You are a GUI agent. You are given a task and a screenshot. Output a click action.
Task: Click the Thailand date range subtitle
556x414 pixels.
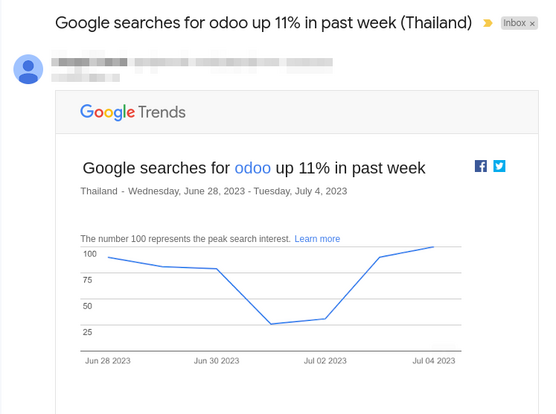[214, 191]
